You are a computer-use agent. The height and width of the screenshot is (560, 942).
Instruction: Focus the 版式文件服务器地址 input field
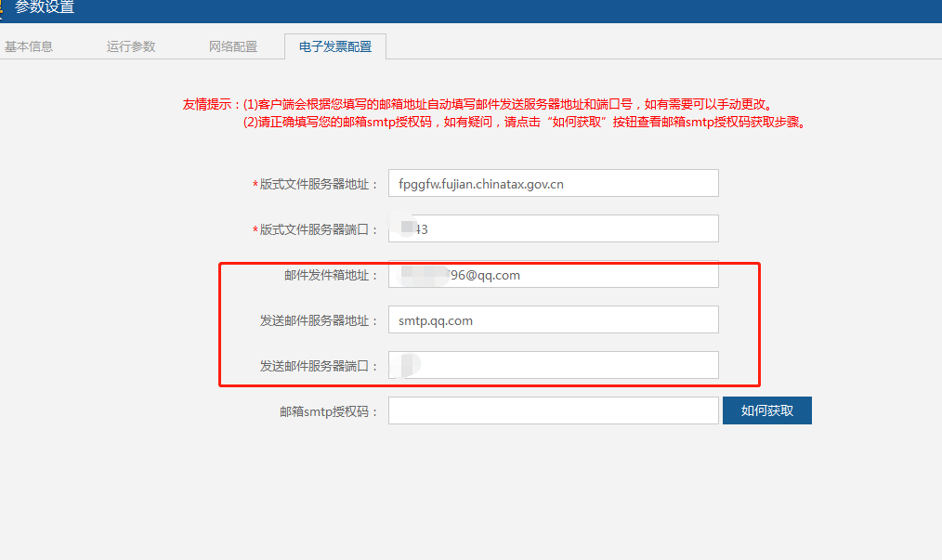[x=553, y=184]
